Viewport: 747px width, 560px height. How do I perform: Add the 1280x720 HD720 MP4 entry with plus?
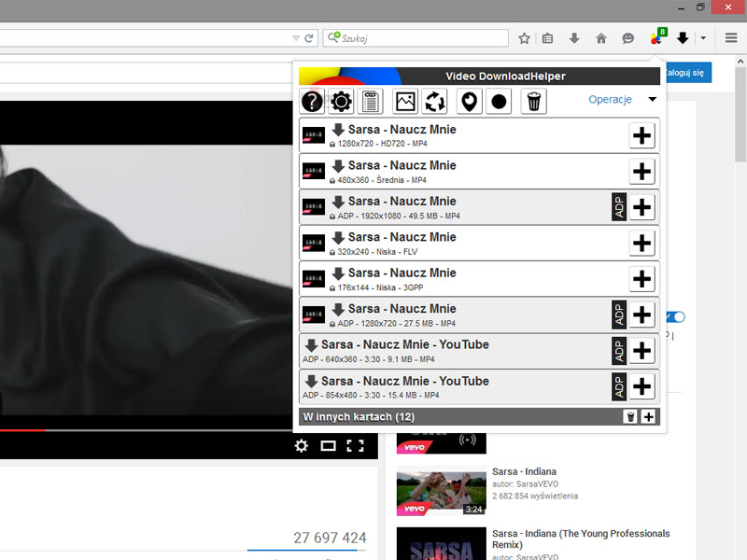[641, 135]
